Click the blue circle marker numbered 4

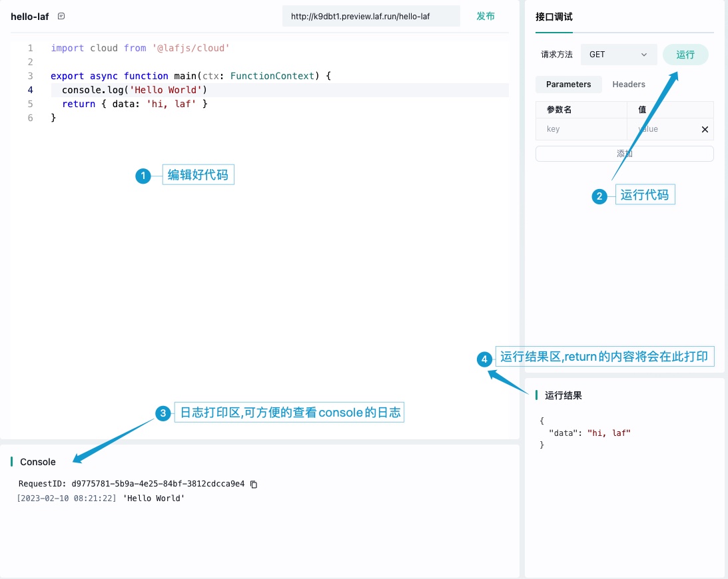485,359
